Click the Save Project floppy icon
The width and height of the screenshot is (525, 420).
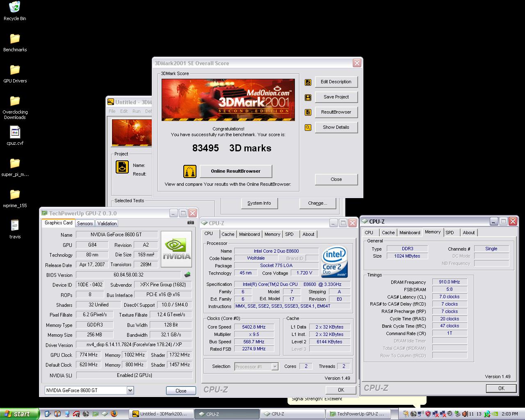(x=308, y=98)
